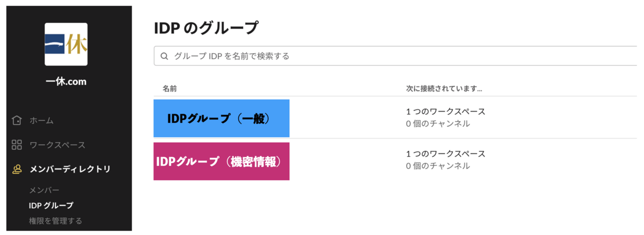Sort by the 名前 column header
The height and width of the screenshot is (235, 644).
click(170, 88)
